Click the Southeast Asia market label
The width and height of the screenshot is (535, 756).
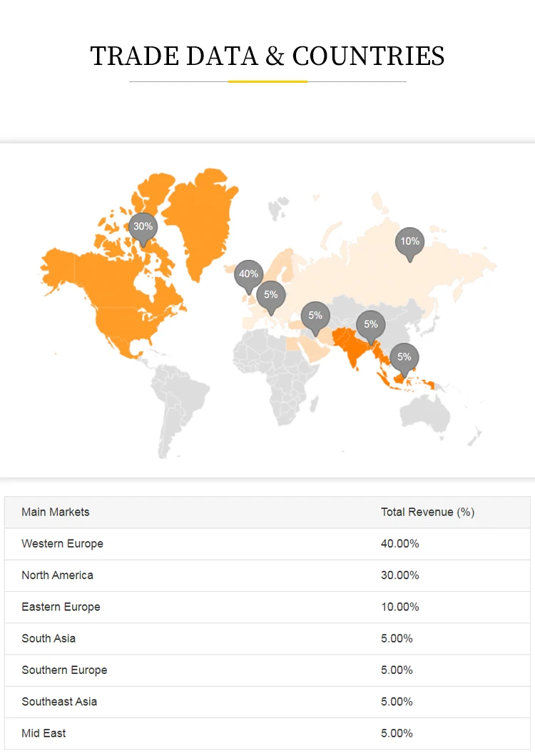[x=59, y=702]
